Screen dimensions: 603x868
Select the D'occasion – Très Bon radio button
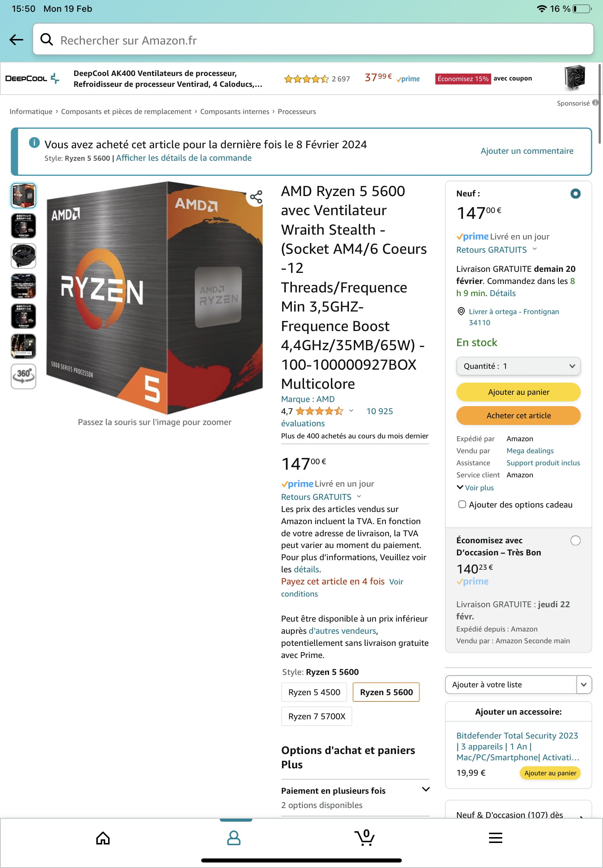pos(575,540)
